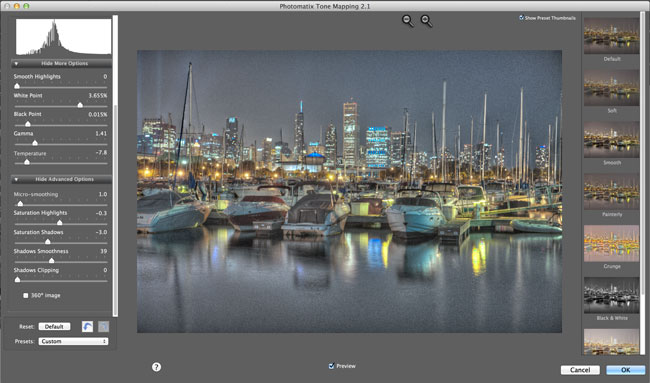Apply the Smooth preset thumbnail
The image size is (650, 383).
(x=611, y=140)
